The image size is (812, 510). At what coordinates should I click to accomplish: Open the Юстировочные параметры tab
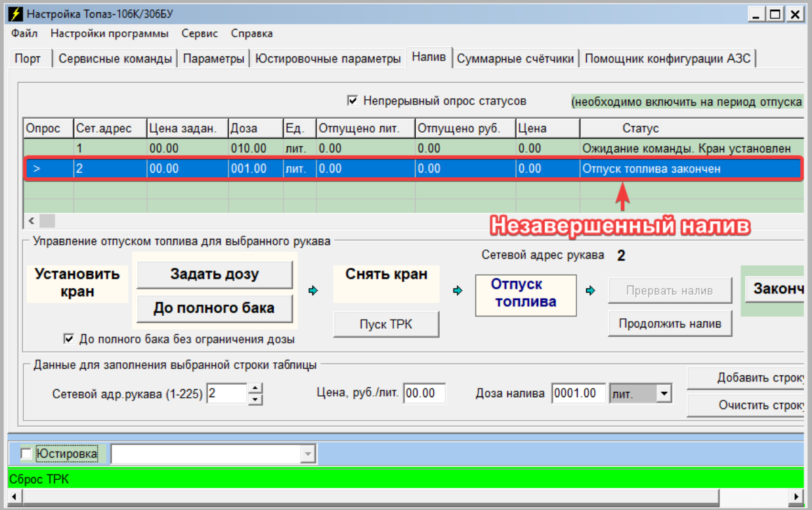(x=328, y=58)
